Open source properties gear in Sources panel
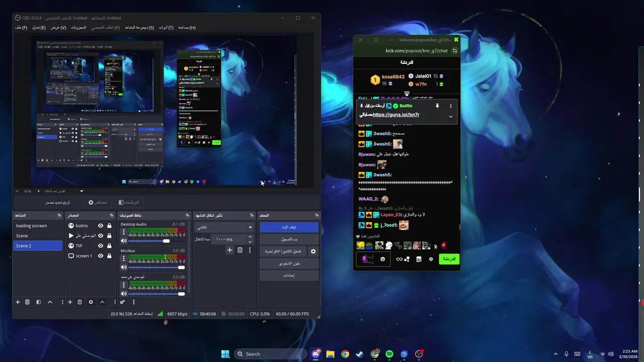 (x=91, y=302)
